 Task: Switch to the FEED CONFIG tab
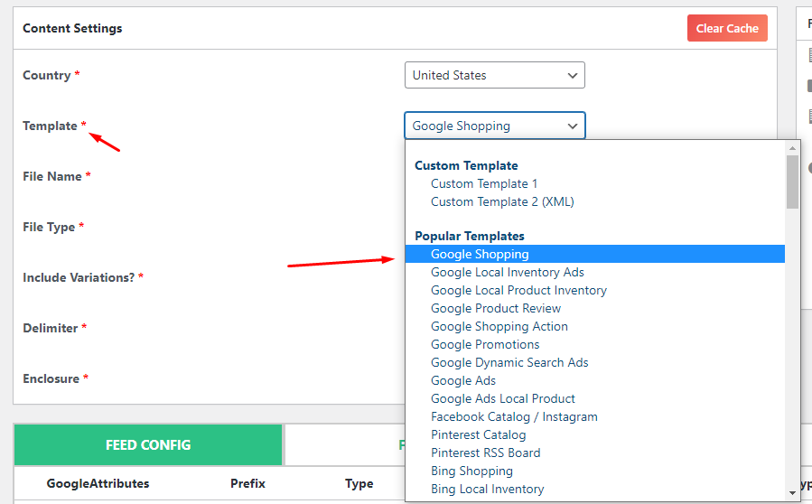click(x=148, y=445)
